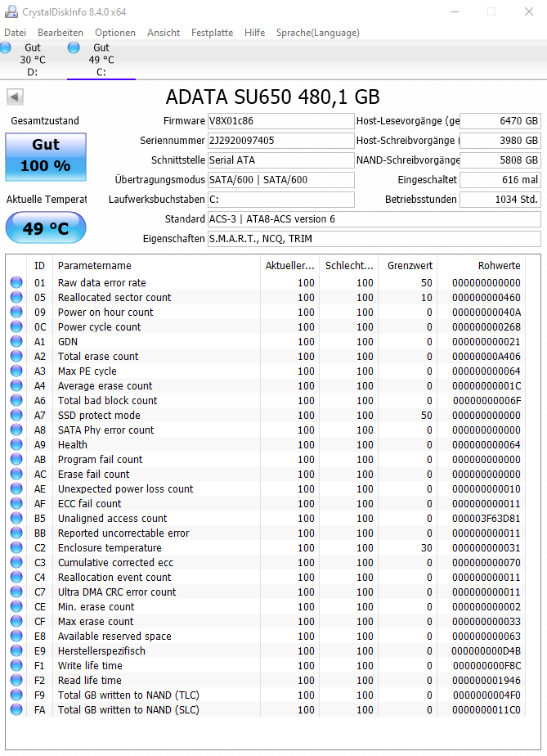
Task: Click status orb for Enclosure temperature
Action: pyautogui.click(x=16, y=547)
